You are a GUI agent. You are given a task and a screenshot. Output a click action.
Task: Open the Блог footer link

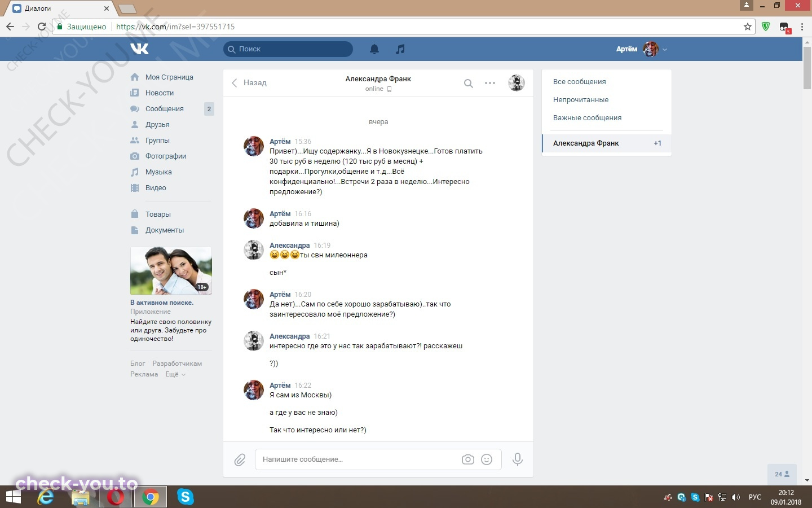pyautogui.click(x=138, y=364)
